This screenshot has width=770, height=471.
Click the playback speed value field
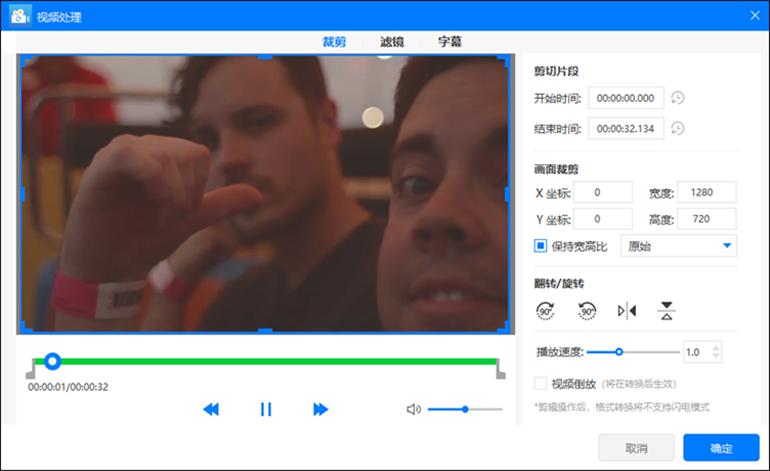point(697,352)
